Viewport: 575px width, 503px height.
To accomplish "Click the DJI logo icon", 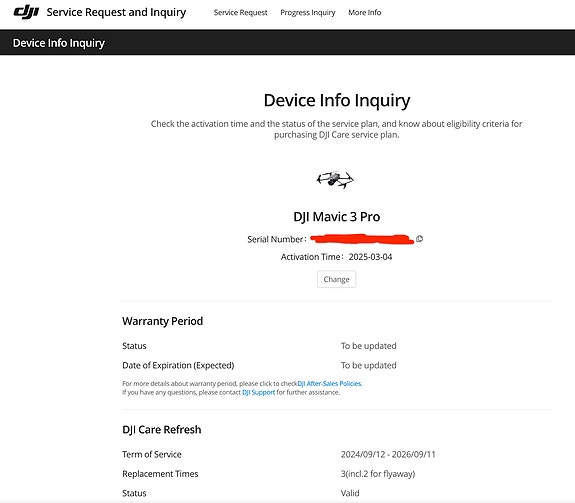I will [26, 12].
